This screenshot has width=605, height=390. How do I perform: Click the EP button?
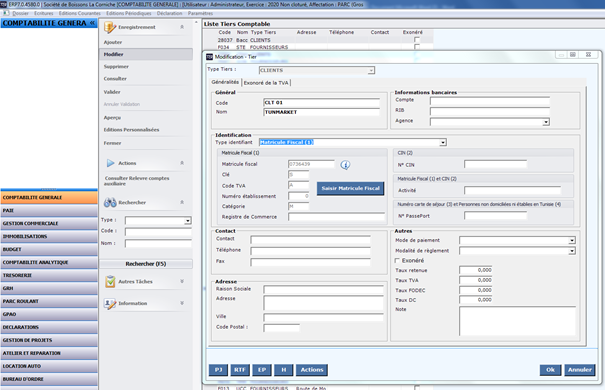point(262,370)
